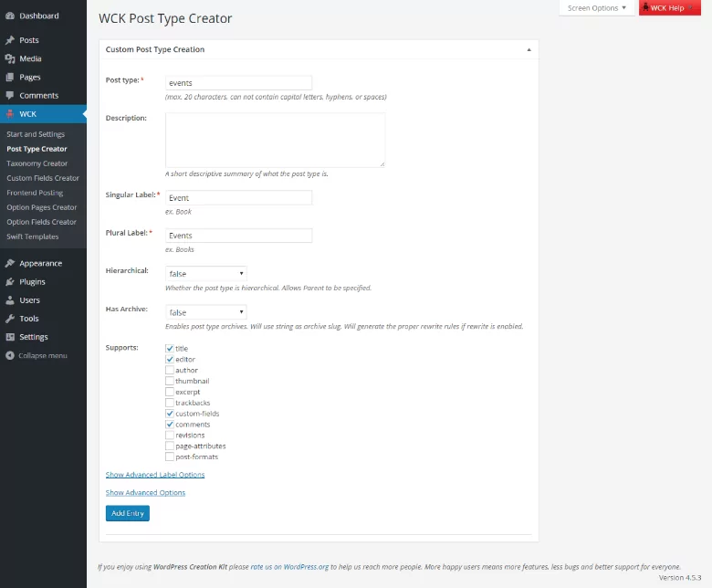Follow the rate us on WordPress.org link

[289, 567]
